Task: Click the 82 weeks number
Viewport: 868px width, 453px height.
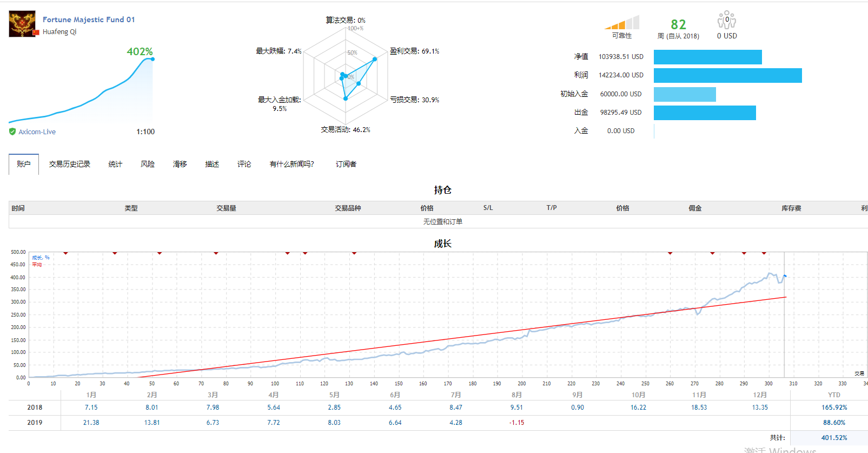Action: pos(678,24)
